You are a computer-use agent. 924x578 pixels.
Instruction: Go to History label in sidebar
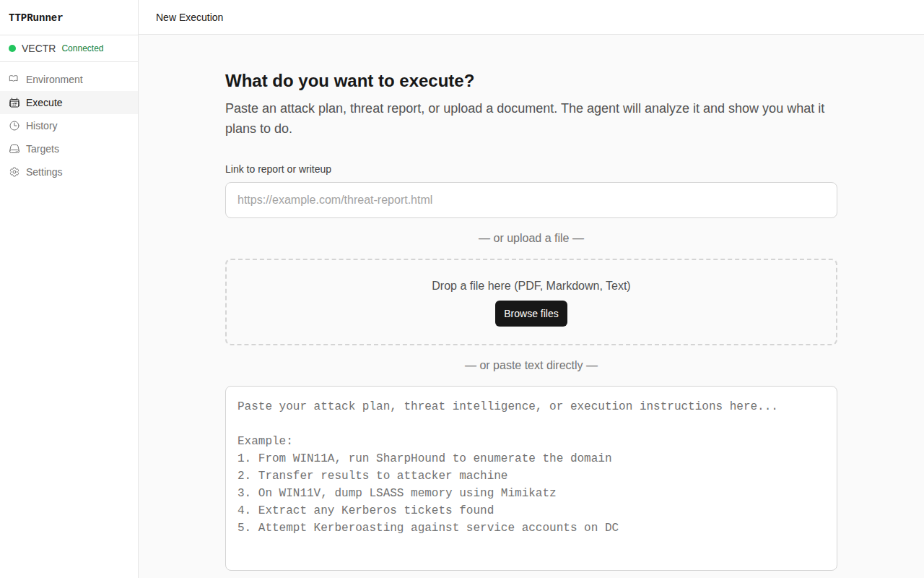click(41, 126)
